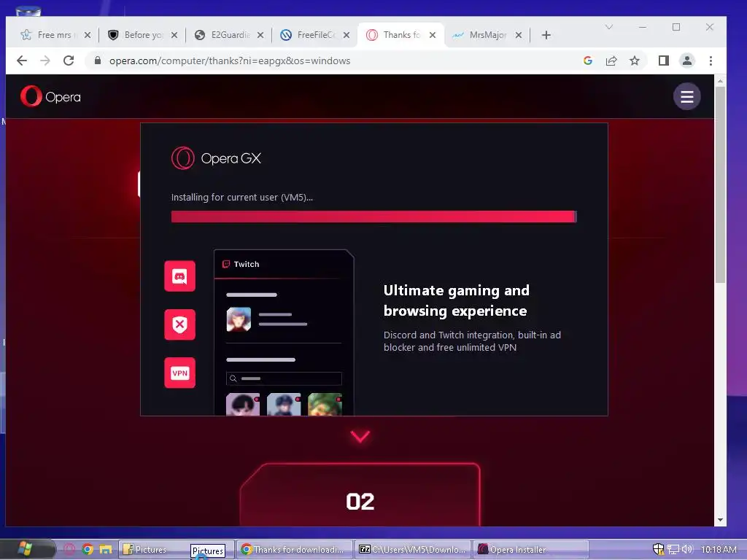Screen dimensions: 747x560
Task: Click the vertical scrollbar thumb
Action: [x=720, y=184]
